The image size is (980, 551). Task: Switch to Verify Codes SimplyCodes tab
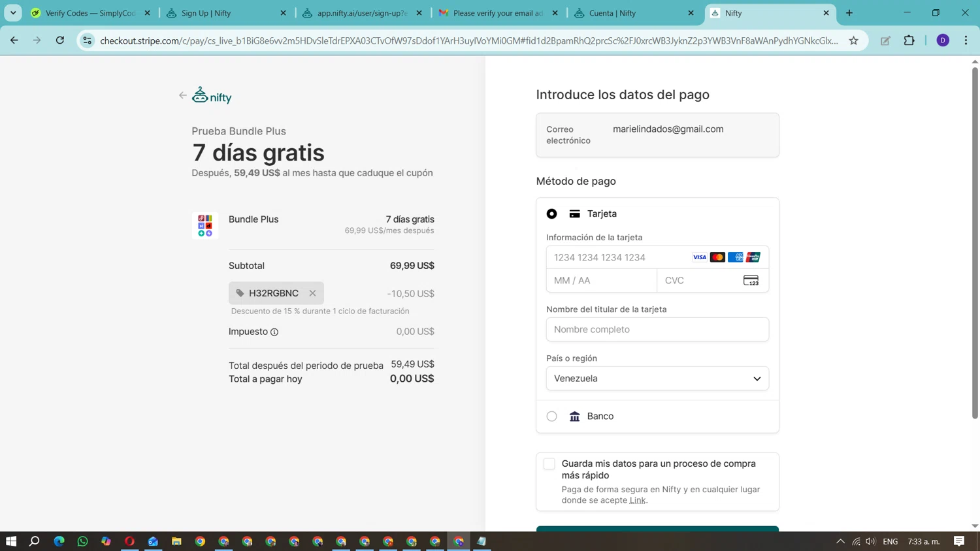[x=90, y=13]
